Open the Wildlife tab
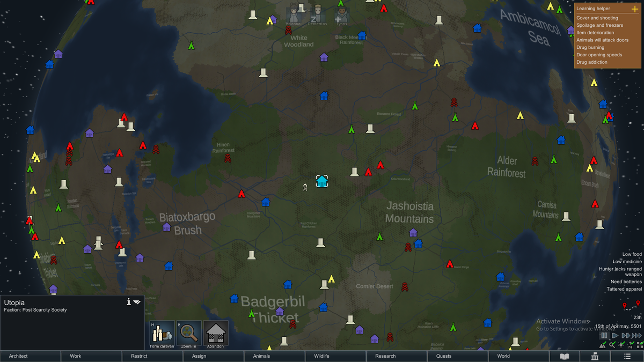Viewport: 644px width, 362px height. tap(336, 356)
